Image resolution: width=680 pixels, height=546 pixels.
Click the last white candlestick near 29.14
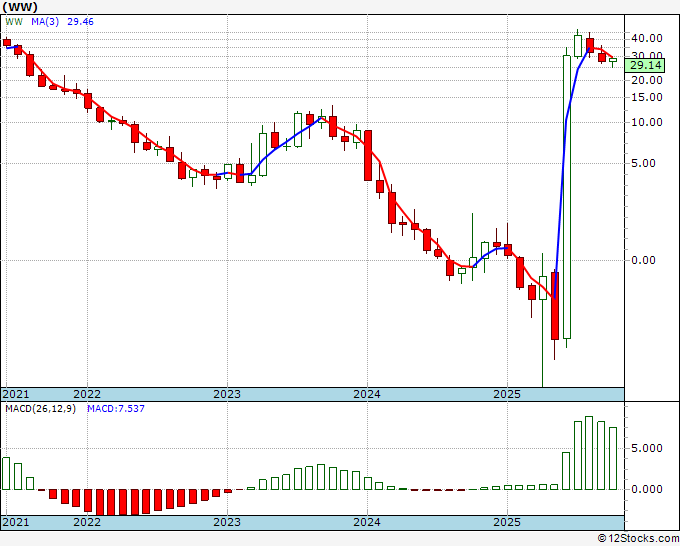pyautogui.click(x=613, y=60)
